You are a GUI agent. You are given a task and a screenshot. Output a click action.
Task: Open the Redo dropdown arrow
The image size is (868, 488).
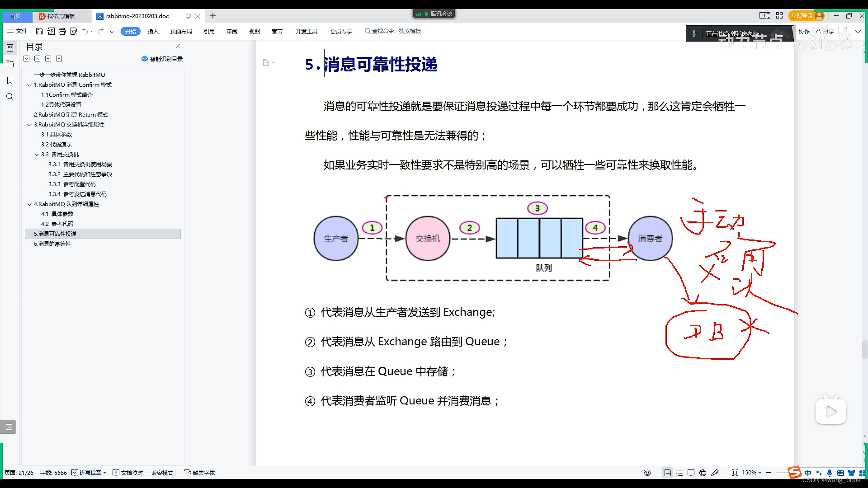pos(112,31)
